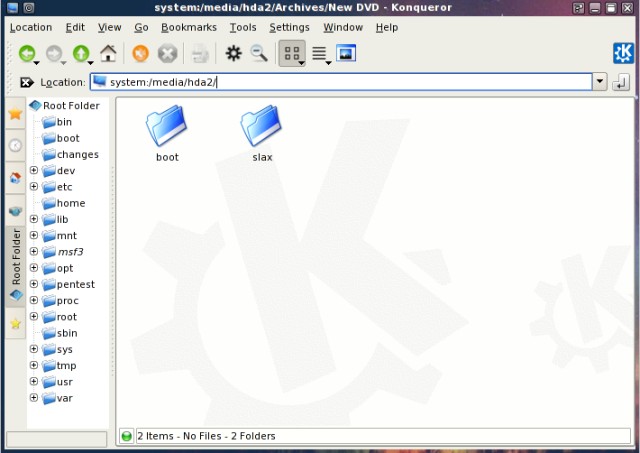This screenshot has height=453, width=640.
Task: Expand the tmp folder tree node
Action: 34,365
